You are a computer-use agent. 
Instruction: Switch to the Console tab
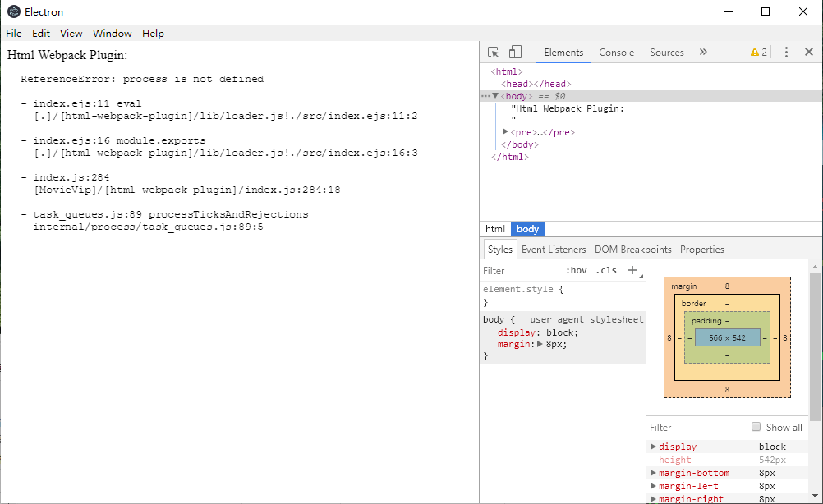(x=617, y=53)
